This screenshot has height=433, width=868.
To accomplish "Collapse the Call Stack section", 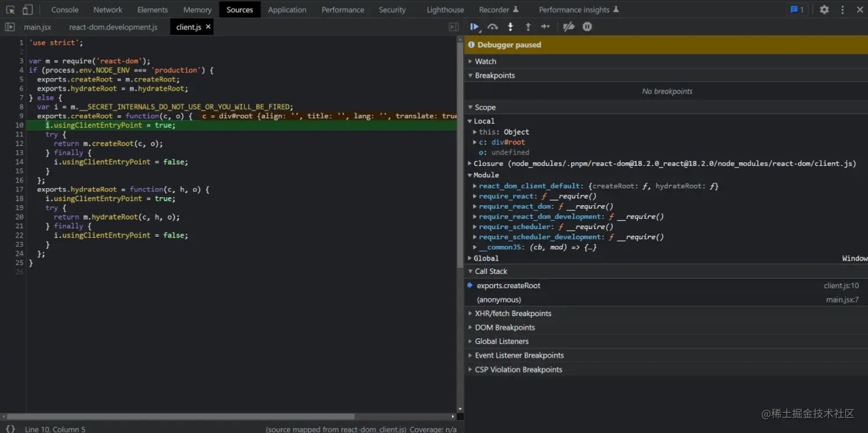I will point(666,271).
